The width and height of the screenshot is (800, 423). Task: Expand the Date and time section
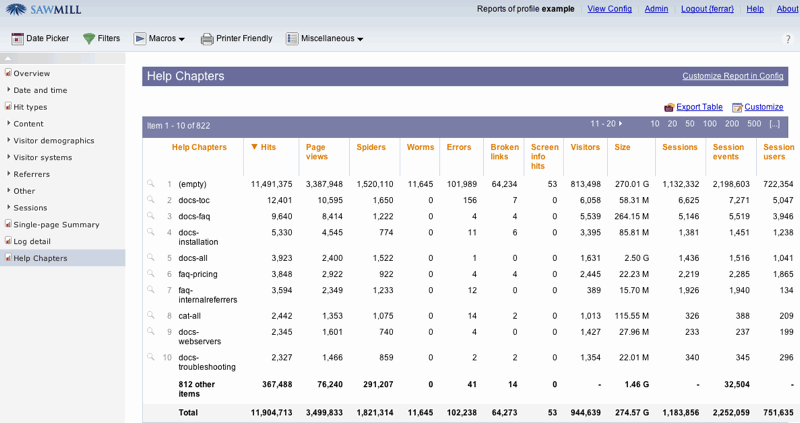pyautogui.click(x=40, y=90)
